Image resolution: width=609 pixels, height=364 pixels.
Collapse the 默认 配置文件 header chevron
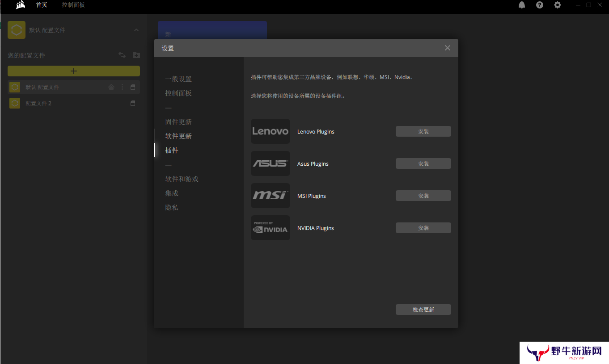(x=136, y=30)
